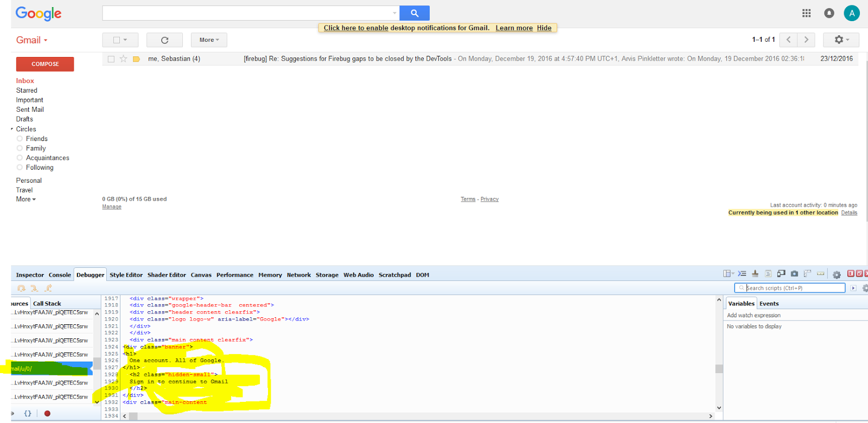Image resolution: width=868 pixels, height=423 pixels.
Task: Focus the Google search box
Action: pyautogui.click(x=251, y=13)
